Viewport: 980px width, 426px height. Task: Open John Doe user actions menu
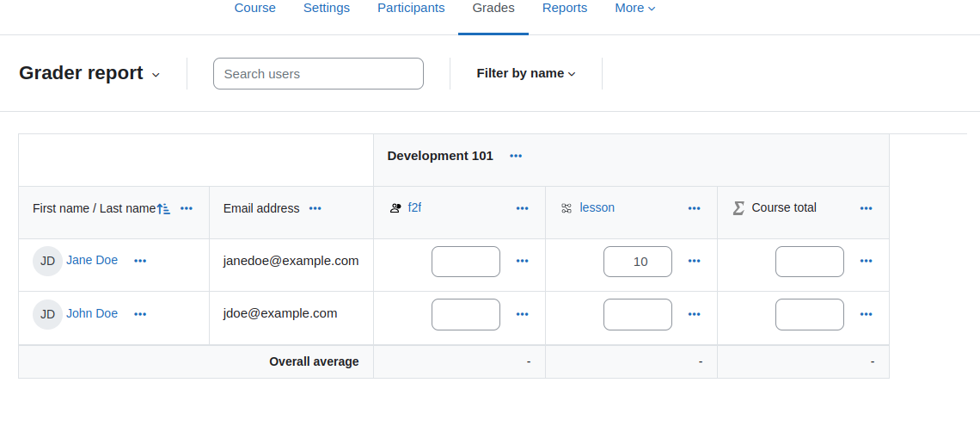(x=140, y=314)
